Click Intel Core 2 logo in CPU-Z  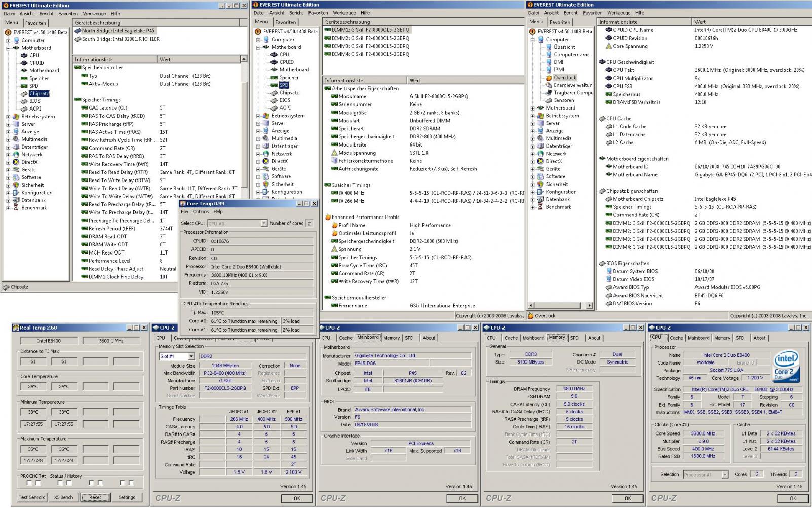click(786, 367)
